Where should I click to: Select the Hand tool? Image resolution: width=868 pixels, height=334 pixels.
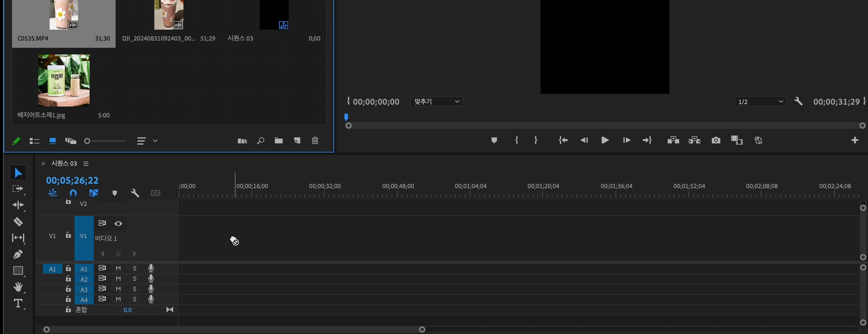pyautogui.click(x=18, y=287)
